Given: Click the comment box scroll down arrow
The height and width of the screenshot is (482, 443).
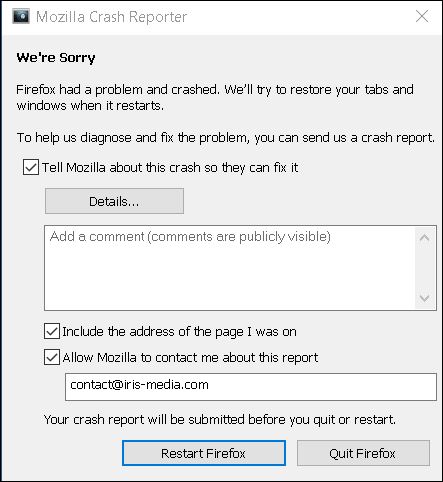Looking at the screenshot, I should pos(424,298).
